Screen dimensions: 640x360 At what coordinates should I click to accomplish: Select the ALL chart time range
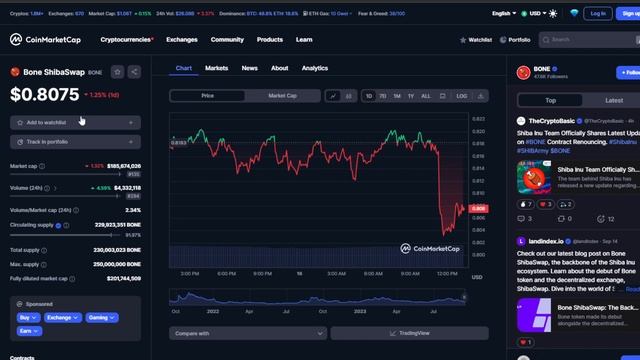pos(426,96)
